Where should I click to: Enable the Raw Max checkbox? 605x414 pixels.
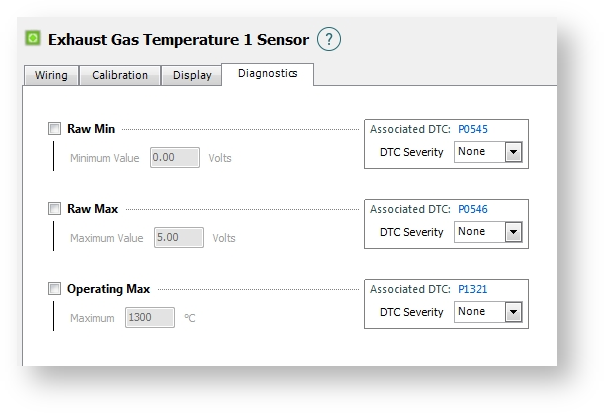[x=54, y=209]
